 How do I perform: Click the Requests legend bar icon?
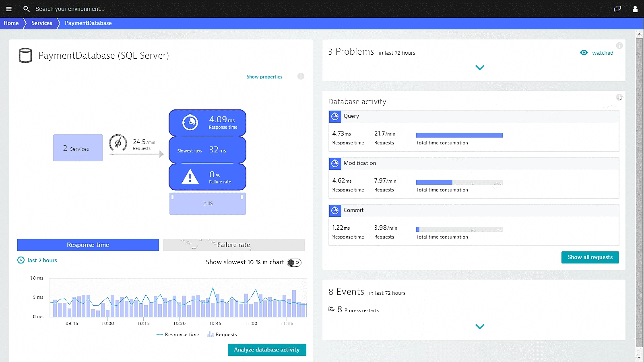tap(210, 334)
